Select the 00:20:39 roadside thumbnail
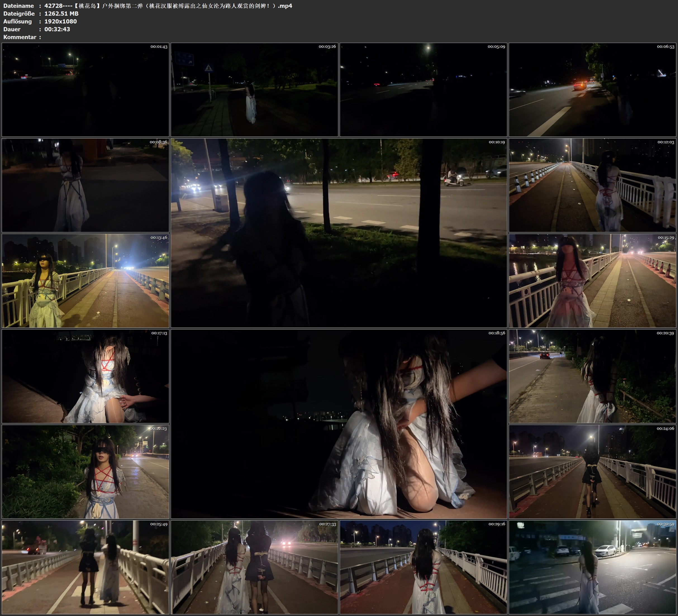The width and height of the screenshot is (678, 616). (593, 376)
